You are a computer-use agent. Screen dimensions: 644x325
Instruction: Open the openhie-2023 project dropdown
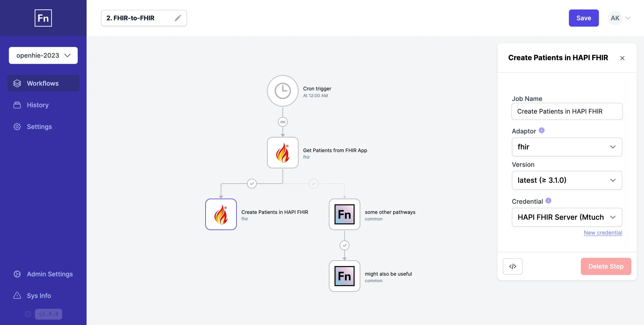click(43, 55)
